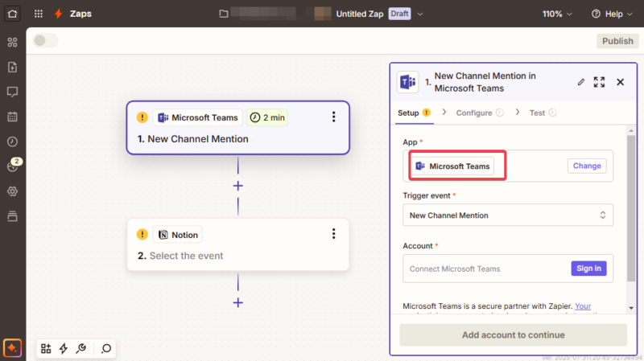Image resolution: width=644 pixels, height=361 pixels.
Task: Open the sidebar Zap details file icon
Action: (x=12, y=67)
